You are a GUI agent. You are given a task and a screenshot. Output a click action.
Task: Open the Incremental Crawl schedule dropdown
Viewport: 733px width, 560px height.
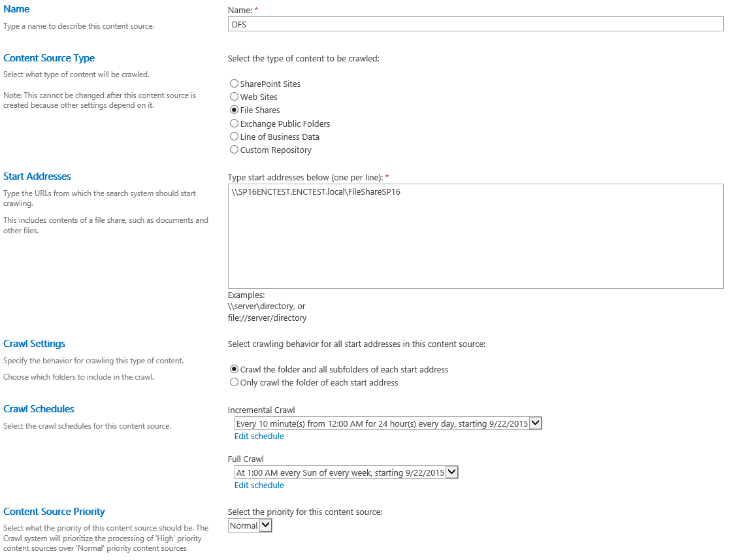388,423
